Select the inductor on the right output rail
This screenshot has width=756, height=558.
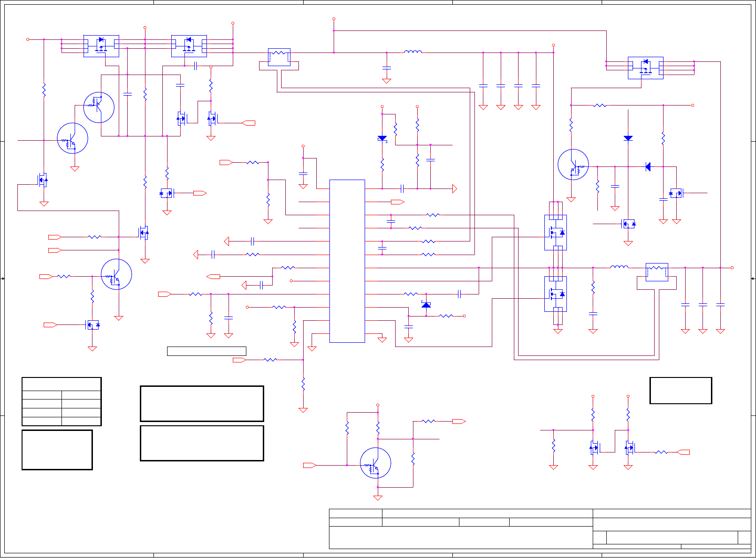point(619,267)
